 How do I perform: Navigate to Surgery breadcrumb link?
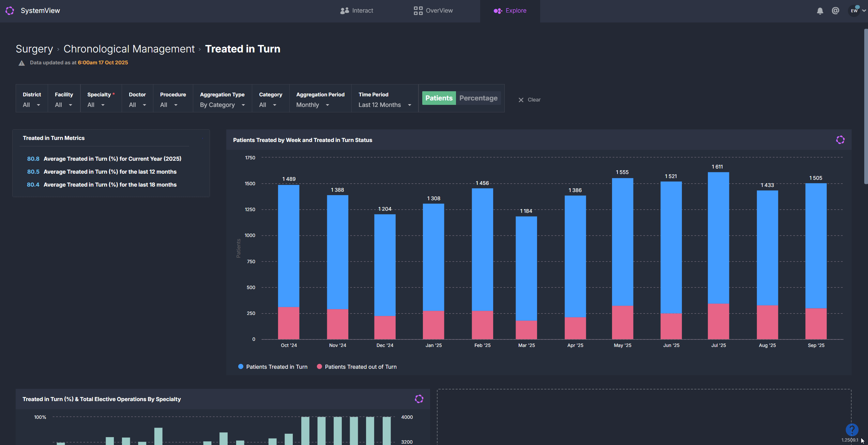pos(34,49)
